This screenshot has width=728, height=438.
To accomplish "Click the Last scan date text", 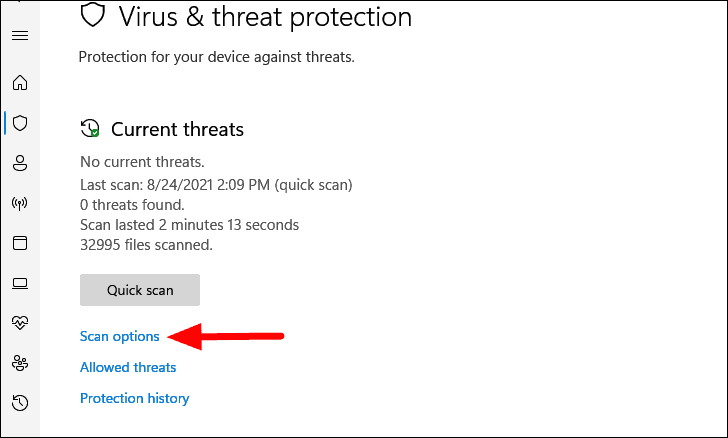I will click(x=216, y=185).
